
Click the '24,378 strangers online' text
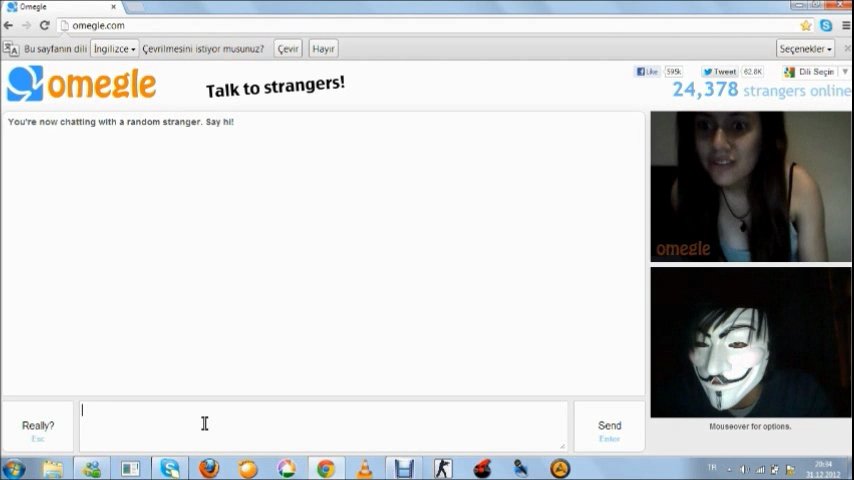761,90
